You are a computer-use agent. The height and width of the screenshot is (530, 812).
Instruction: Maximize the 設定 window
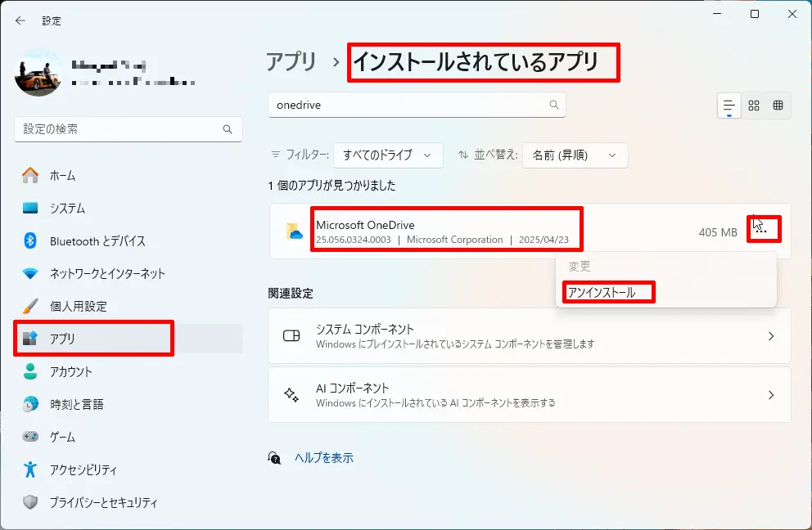pos(755,14)
